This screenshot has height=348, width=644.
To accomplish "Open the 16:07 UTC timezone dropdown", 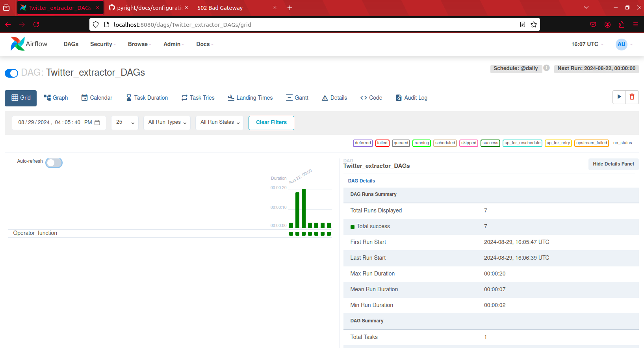I will (x=587, y=44).
